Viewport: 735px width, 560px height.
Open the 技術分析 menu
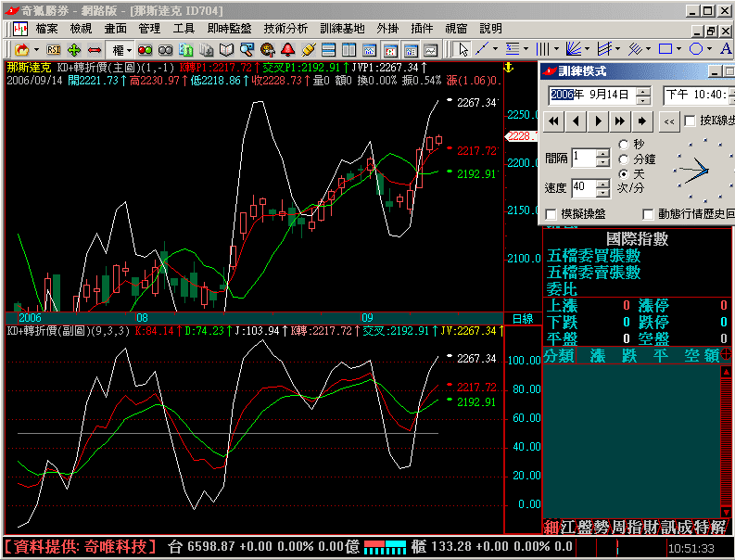(x=285, y=29)
